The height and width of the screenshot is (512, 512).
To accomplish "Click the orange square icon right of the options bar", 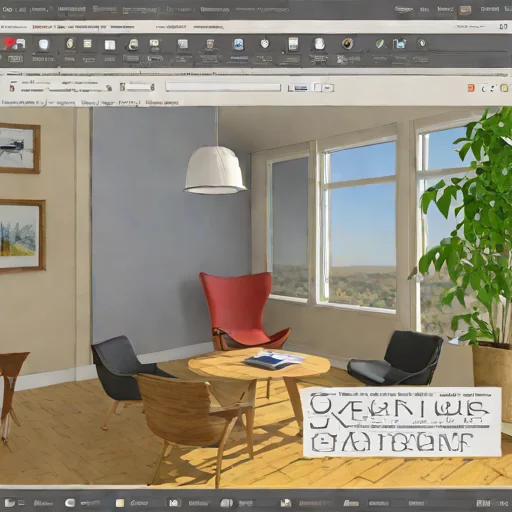I will click(x=471, y=88).
